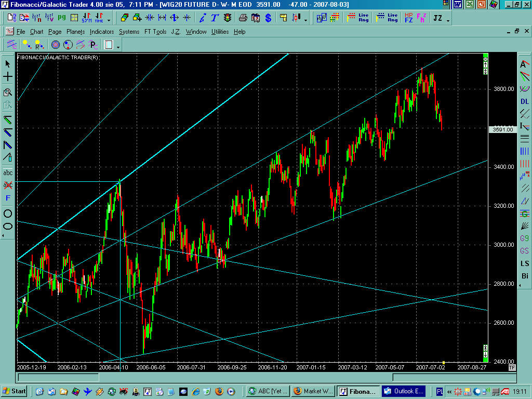Select the crosshair cursor tool

(x=8, y=76)
